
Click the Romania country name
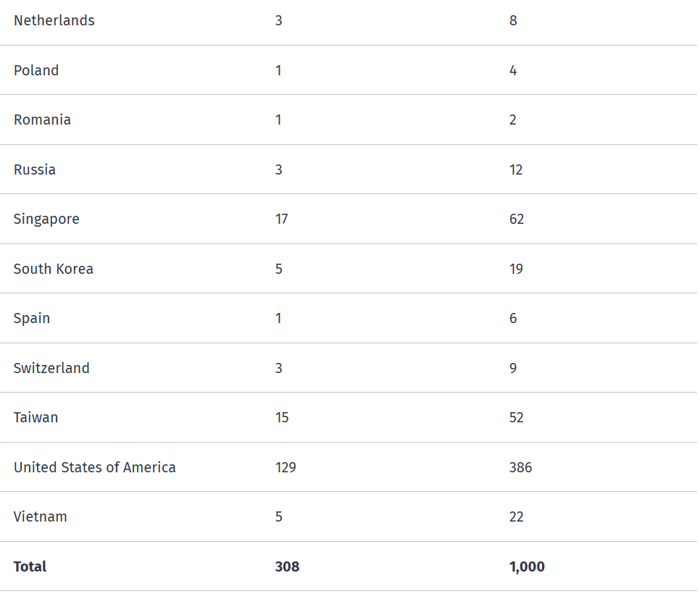coord(42,120)
